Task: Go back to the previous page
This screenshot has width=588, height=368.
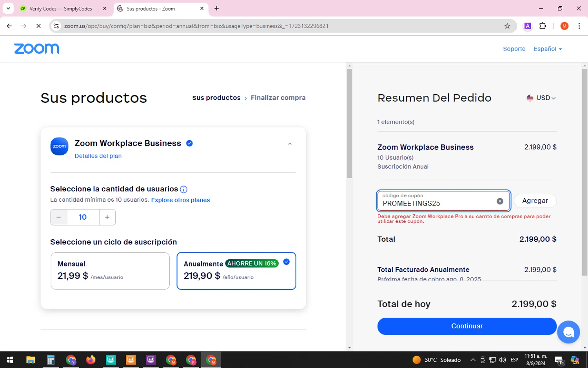Action: coord(9,26)
